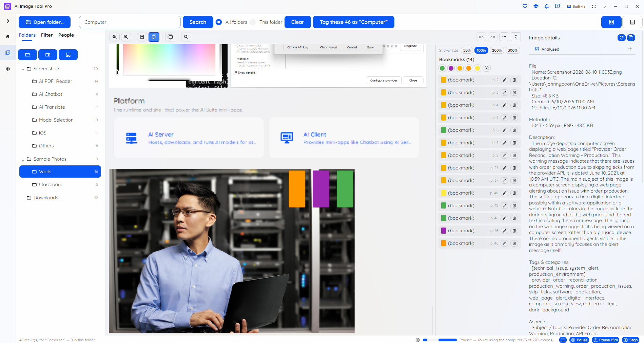Open the Built-in model selector
Screen dimensions: 644x343
(x=576, y=6)
